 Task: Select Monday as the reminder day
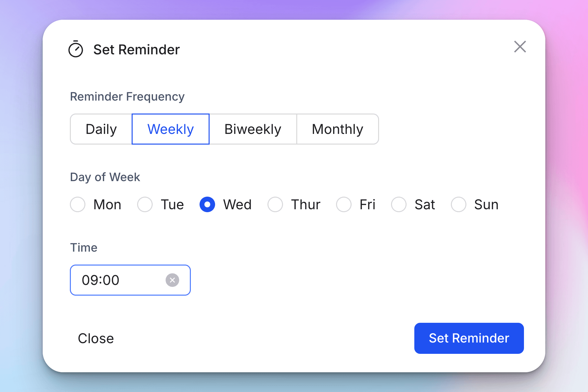[77, 204]
